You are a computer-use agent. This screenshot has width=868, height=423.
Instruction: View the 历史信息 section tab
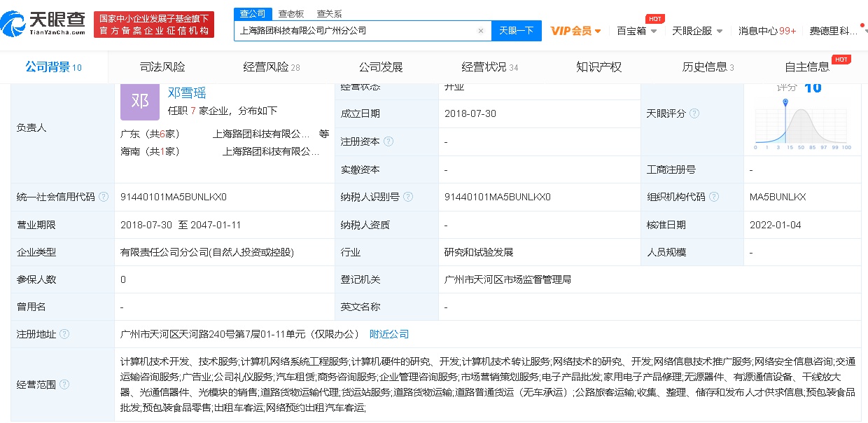[x=708, y=67]
